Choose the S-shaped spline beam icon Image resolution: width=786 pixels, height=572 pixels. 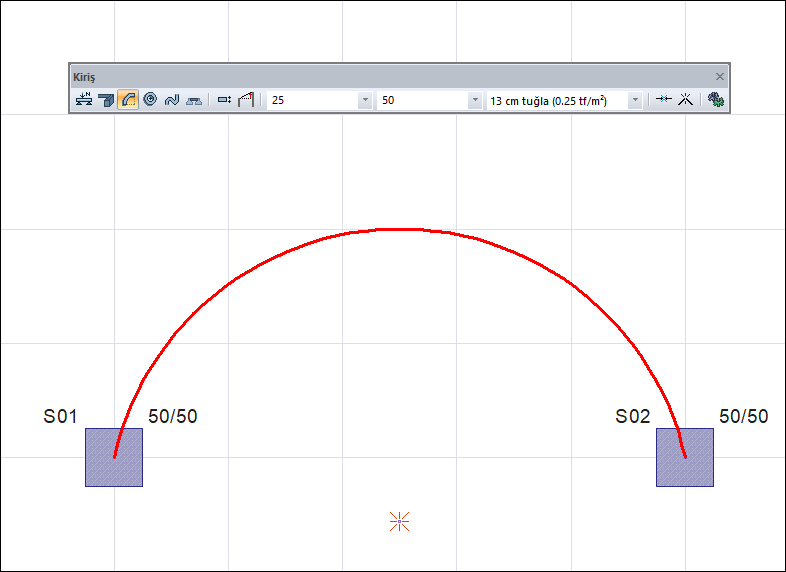(171, 100)
